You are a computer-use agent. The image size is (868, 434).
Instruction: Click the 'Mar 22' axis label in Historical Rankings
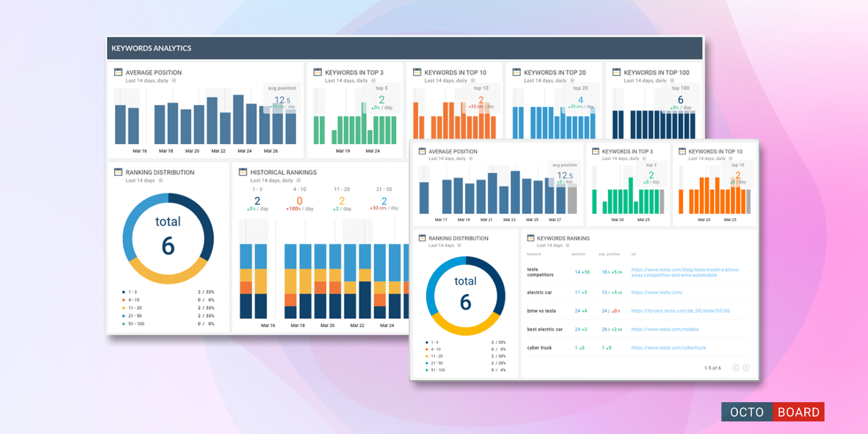click(358, 326)
